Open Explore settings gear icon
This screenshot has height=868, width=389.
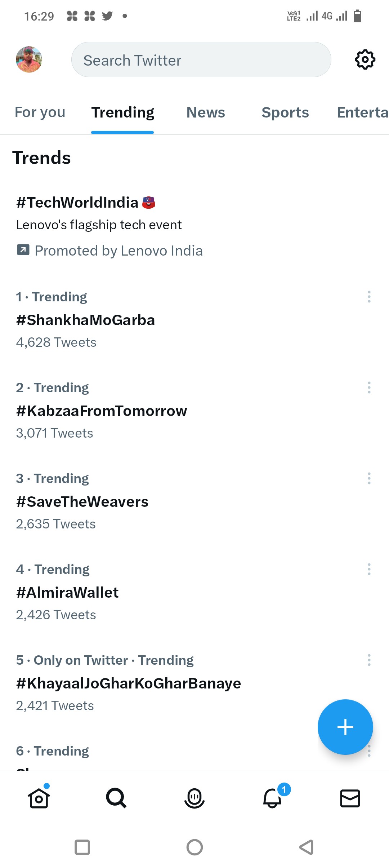pos(365,59)
